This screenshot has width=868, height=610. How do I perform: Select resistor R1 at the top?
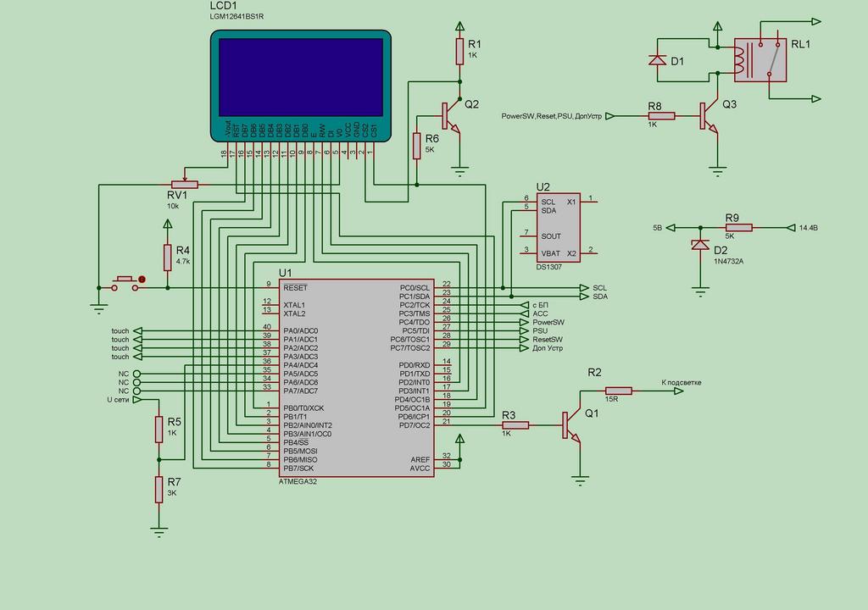[x=459, y=51]
